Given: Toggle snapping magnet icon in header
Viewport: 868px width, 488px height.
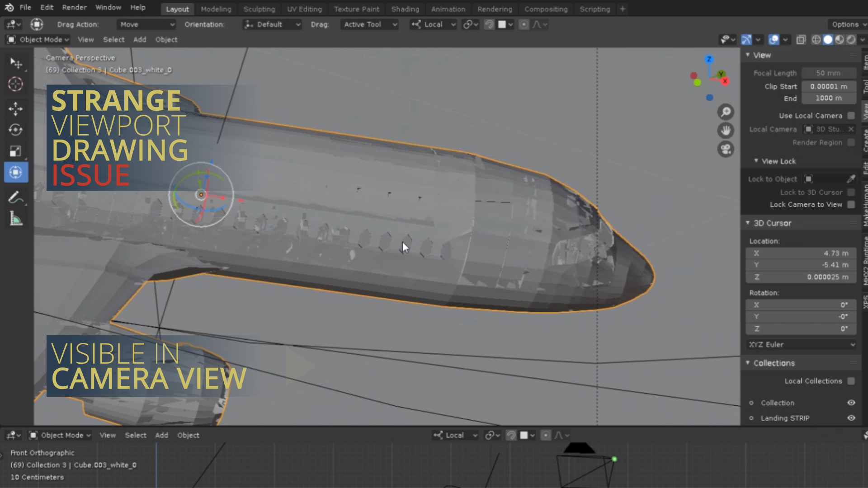Looking at the screenshot, I should [x=489, y=24].
